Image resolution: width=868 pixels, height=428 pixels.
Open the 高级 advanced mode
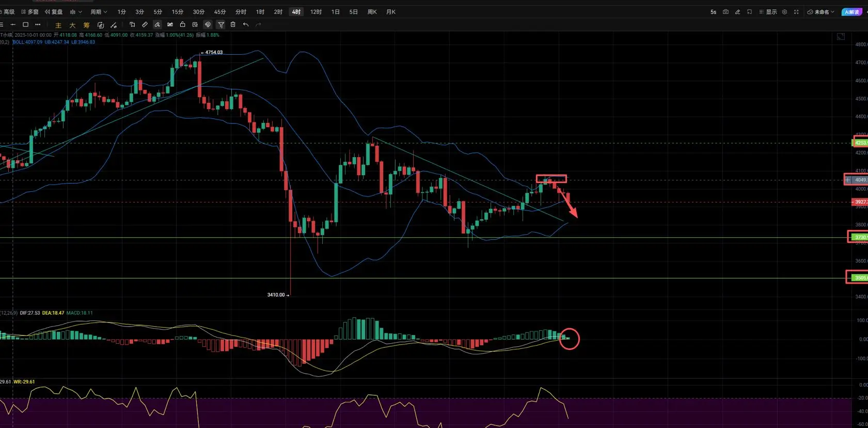coord(7,12)
